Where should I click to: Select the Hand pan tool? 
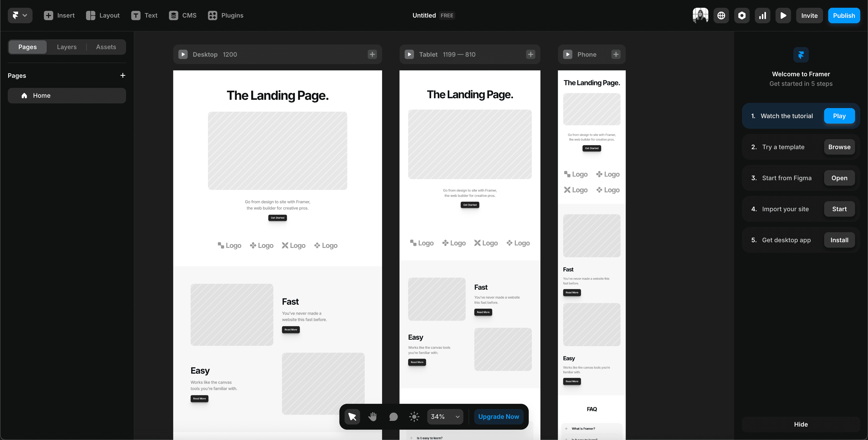point(372,416)
